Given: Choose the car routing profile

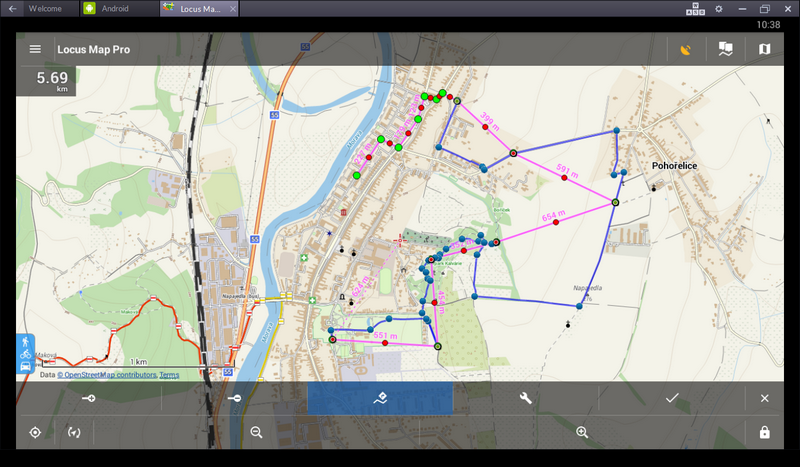Looking at the screenshot, I should 26,366.
